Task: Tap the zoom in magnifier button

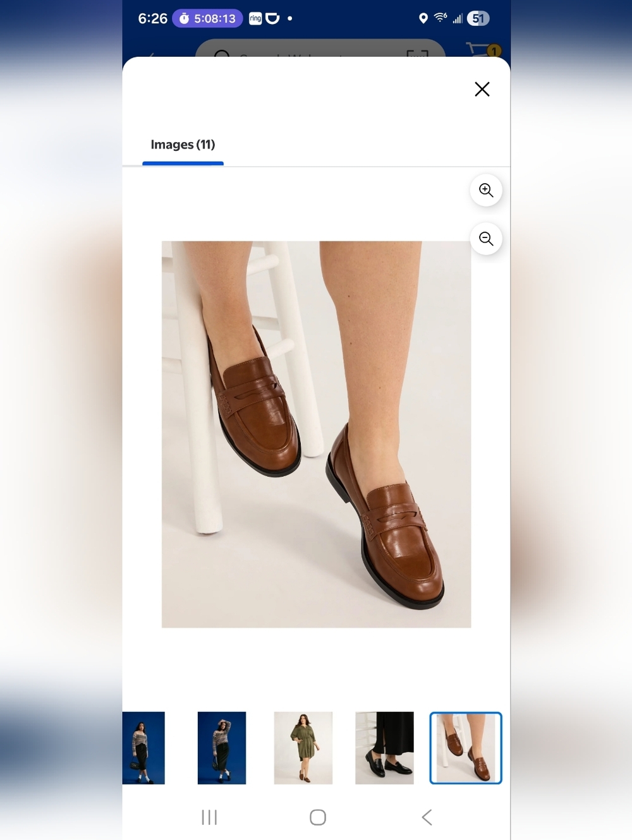Action: coord(486,190)
